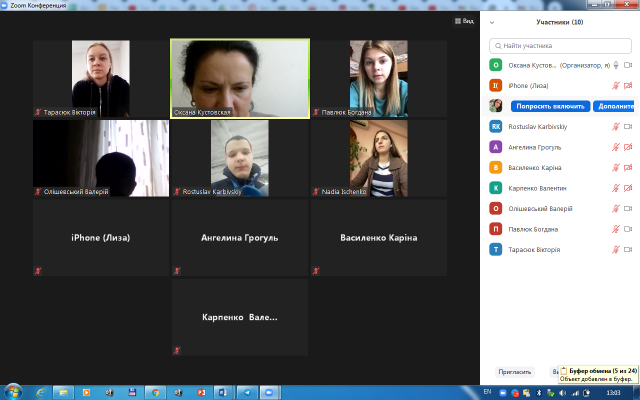
Task: Switch to the Zoom taskbar button
Action: click(269, 392)
